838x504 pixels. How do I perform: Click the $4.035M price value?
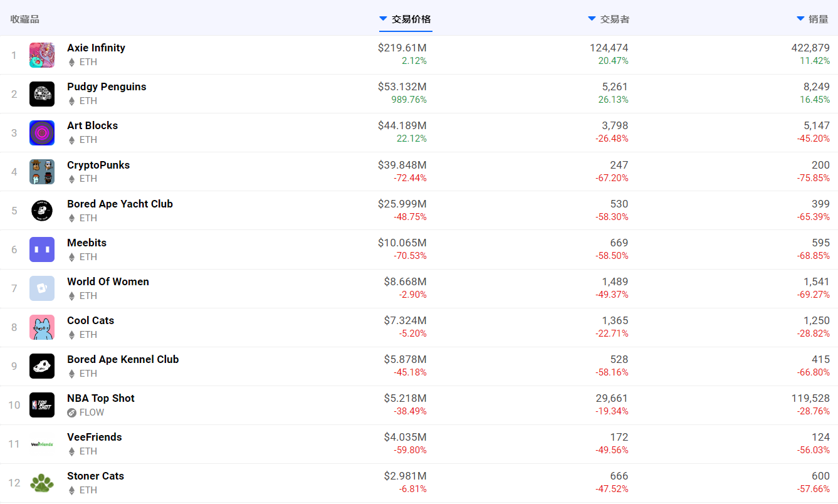406,437
